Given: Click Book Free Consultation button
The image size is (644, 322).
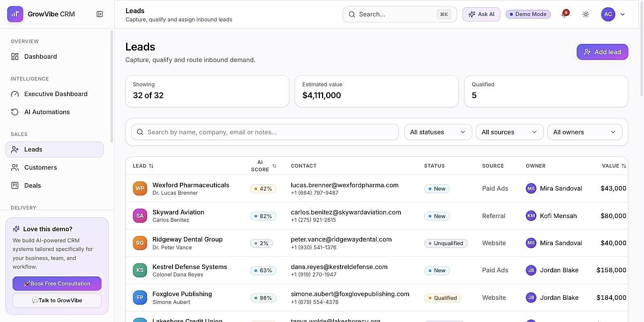Looking at the screenshot, I should click(x=57, y=283).
